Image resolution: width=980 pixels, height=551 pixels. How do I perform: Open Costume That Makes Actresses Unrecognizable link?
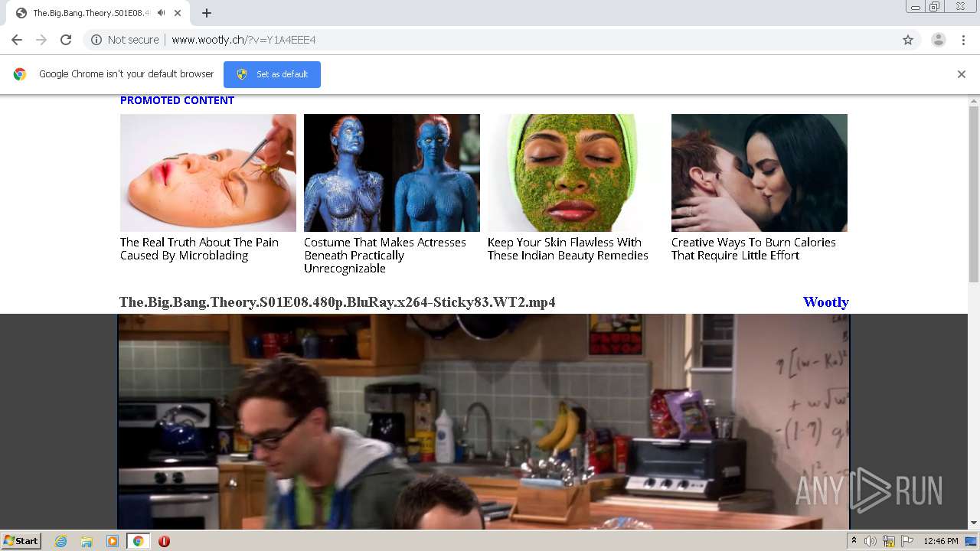click(385, 255)
